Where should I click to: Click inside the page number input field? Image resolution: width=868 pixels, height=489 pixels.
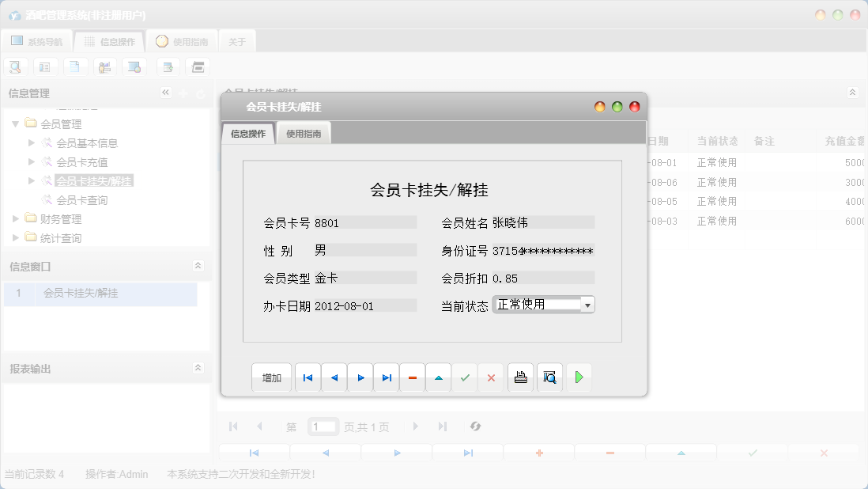[323, 426]
